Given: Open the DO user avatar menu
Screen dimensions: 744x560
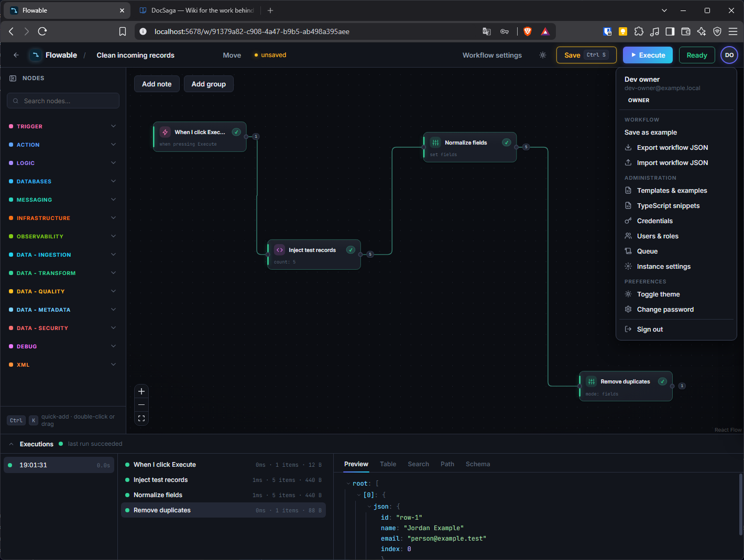Looking at the screenshot, I should click(x=729, y=55).
